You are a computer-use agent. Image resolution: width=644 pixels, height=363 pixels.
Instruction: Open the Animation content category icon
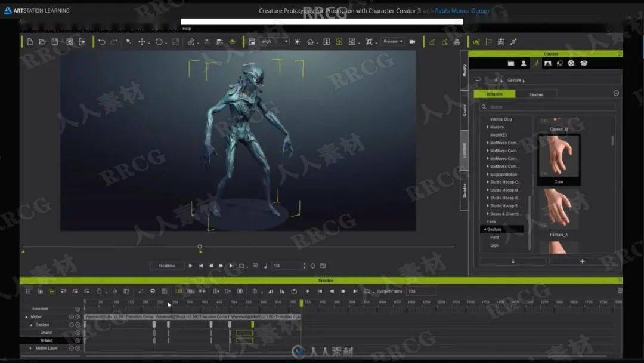click(535, 63)
